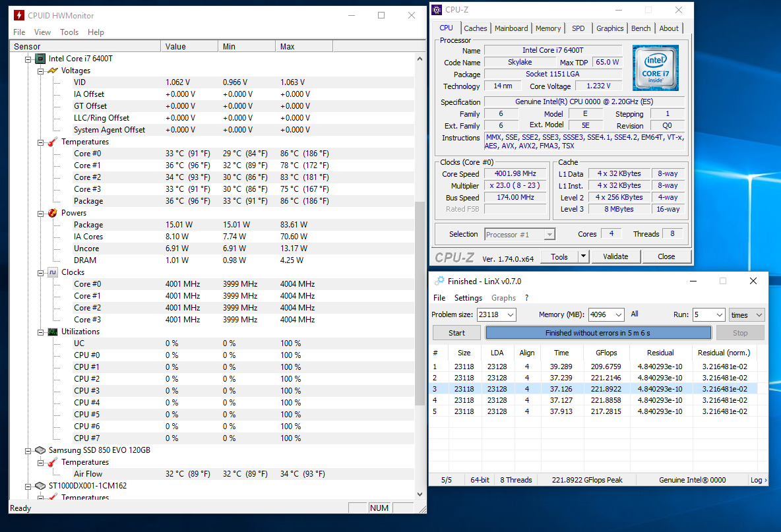This screenshot has height=532, width=781.
Task: Open the LinX File menu
Action: click(x=439, y=297)
